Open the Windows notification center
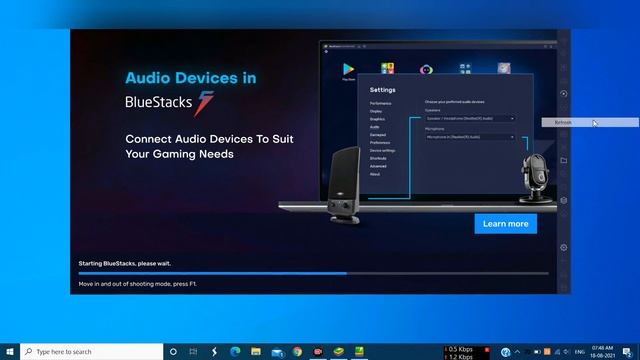The image size is (640, 360). (627, 352)
